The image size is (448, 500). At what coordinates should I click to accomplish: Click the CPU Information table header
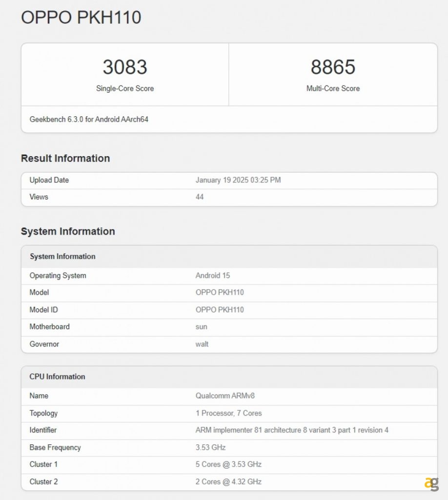click(57, 376)
